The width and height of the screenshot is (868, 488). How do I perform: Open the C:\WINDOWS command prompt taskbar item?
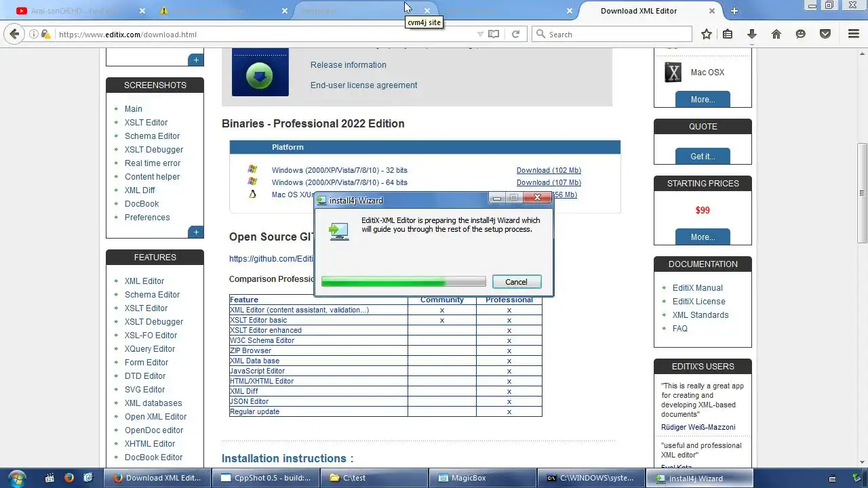(591, 478)
